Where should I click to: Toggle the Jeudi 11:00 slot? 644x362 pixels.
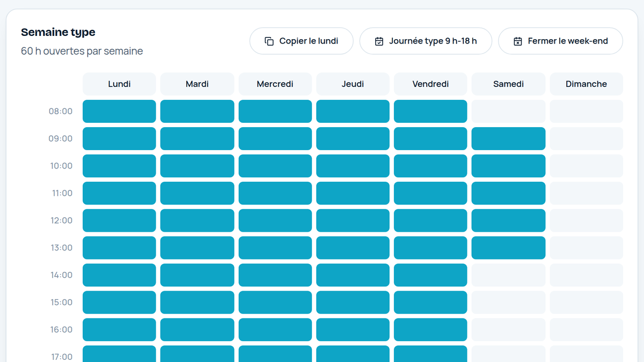coord(353,193)
